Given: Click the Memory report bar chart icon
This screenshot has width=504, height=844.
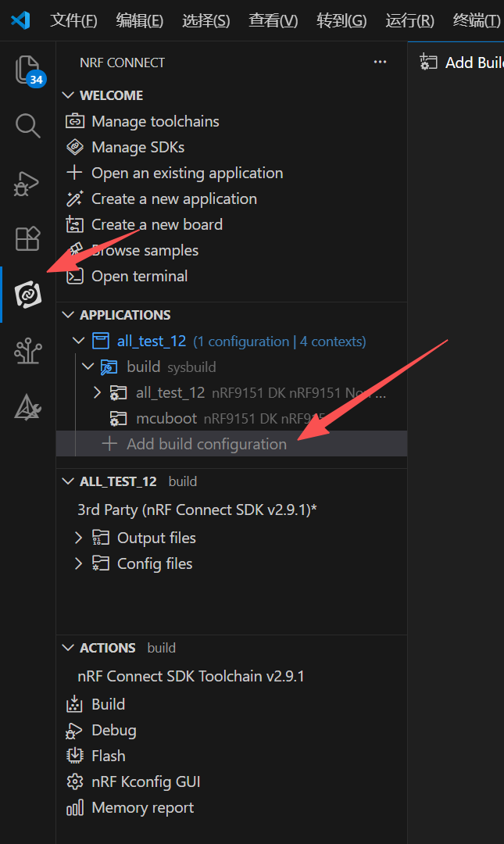Looking at the screenshot, I should [x=75, y=807].
